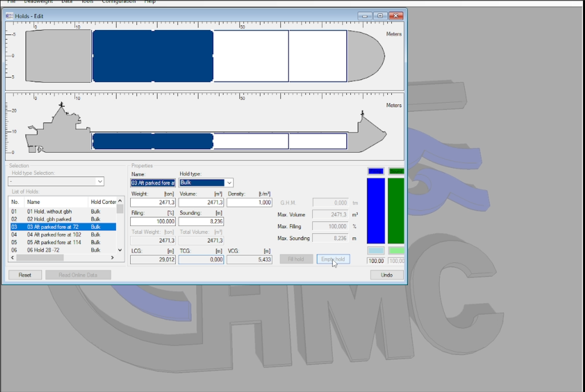The image size is (585, 392).
Task: Click the green sounding level bar
Action: 396,211
